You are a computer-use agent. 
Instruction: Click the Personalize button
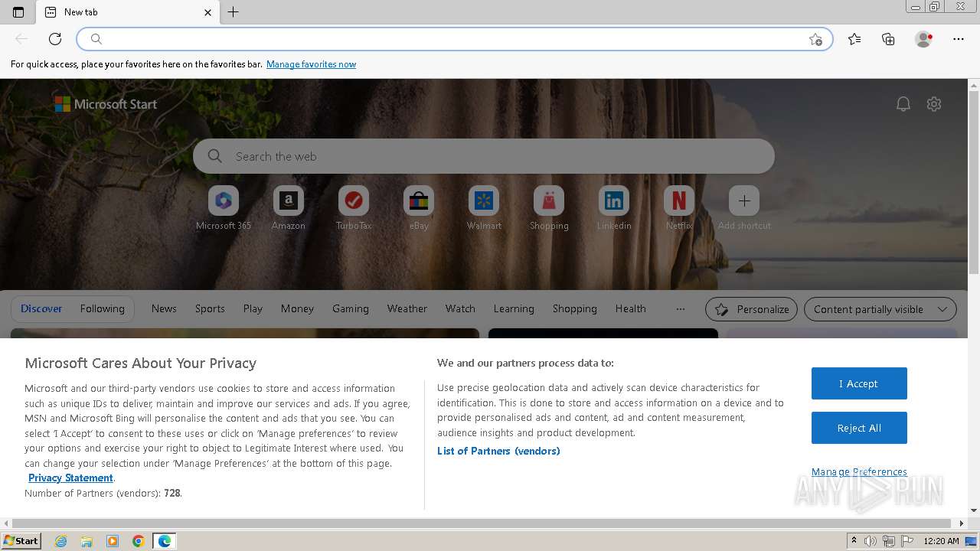click(751, 309)
